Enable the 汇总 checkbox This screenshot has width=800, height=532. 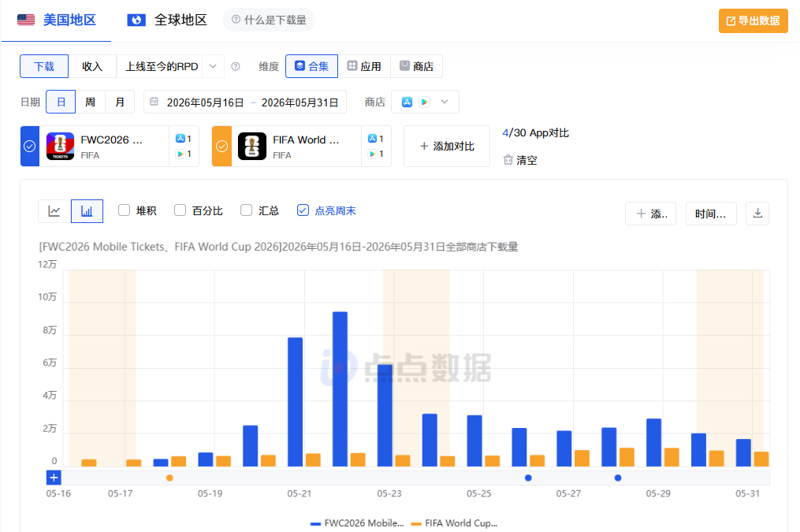247,210
